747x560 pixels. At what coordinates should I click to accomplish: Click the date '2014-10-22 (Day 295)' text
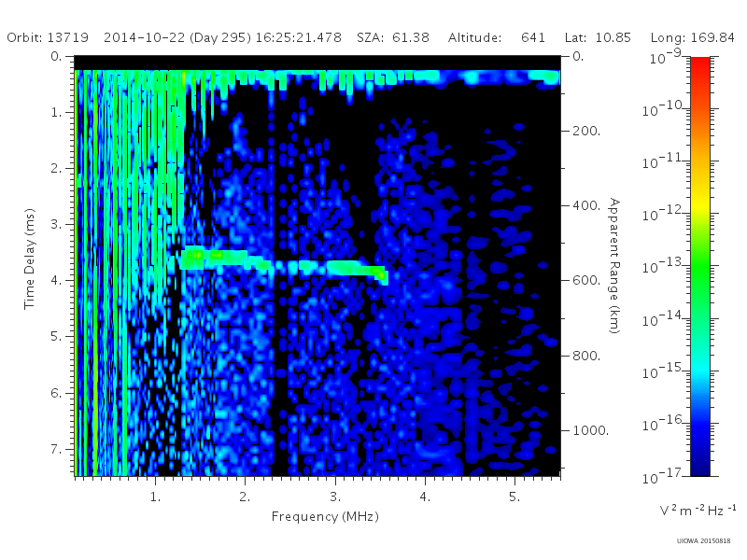[177, 37]
